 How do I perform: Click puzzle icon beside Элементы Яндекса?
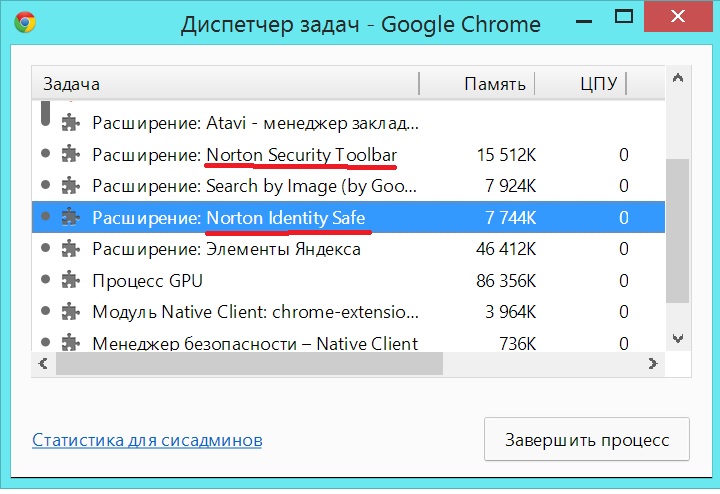[x=70, y=249]
